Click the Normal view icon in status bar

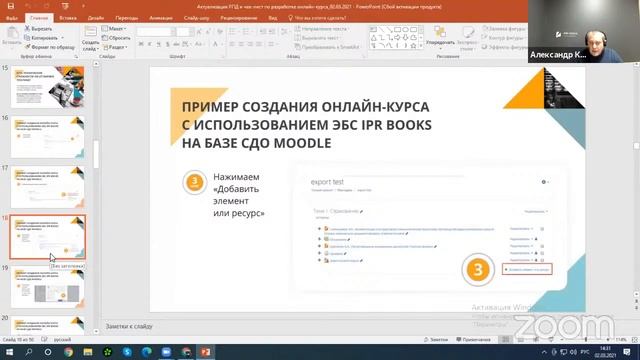pos(505,340)
